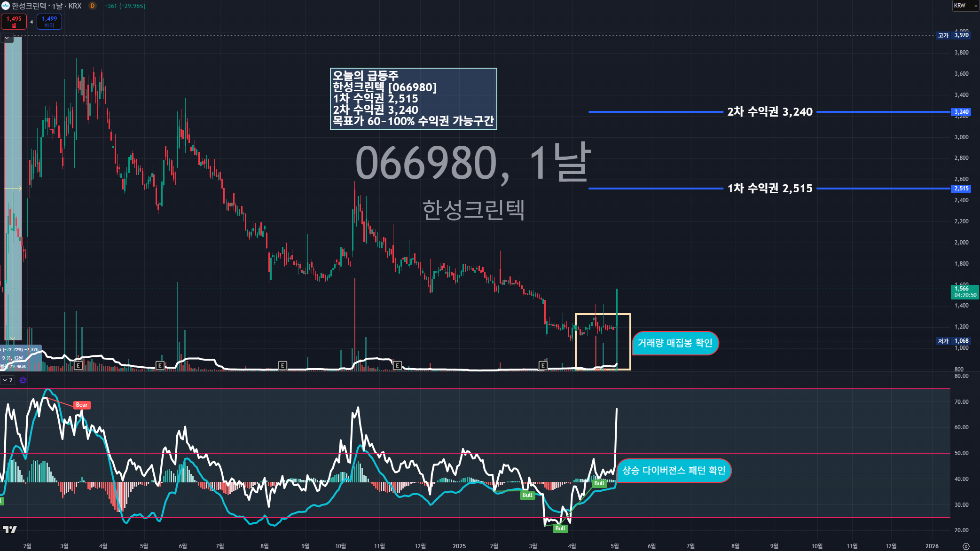This screenshot has height=551, width=980.
Task: Click the 2026 label on the time axis
Action: 932,546
